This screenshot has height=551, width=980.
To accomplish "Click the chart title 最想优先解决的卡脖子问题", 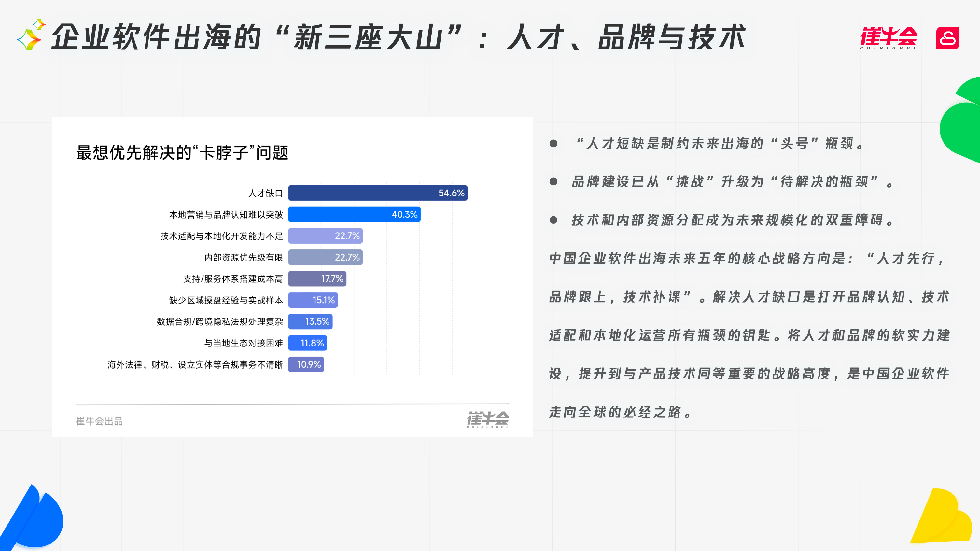I will (x=182, y=153).
